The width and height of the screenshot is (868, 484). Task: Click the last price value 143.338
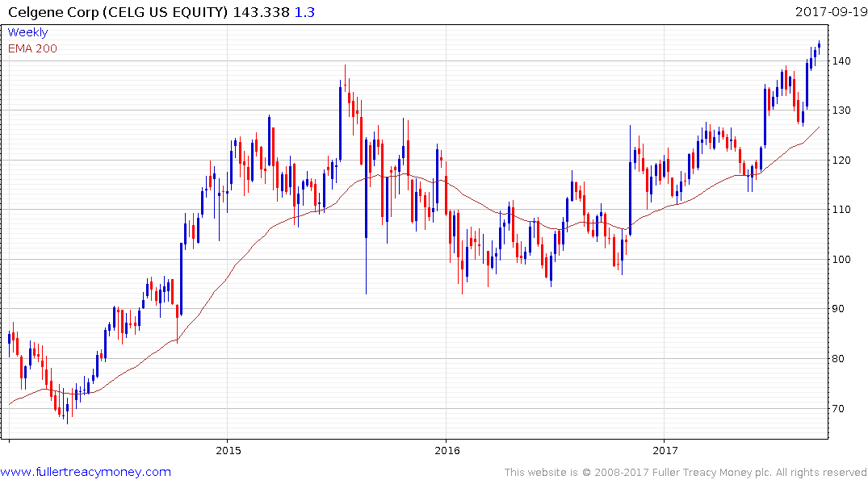262,12
